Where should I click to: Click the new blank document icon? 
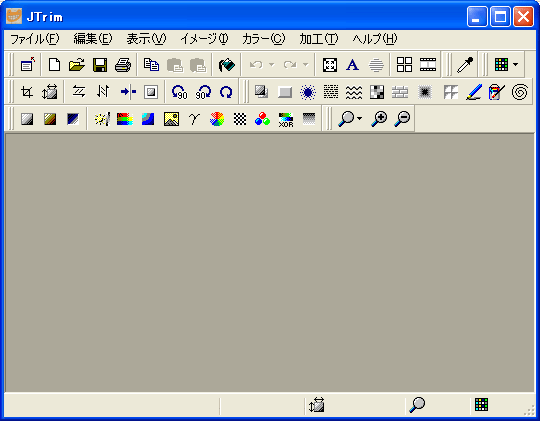[54, 64]
